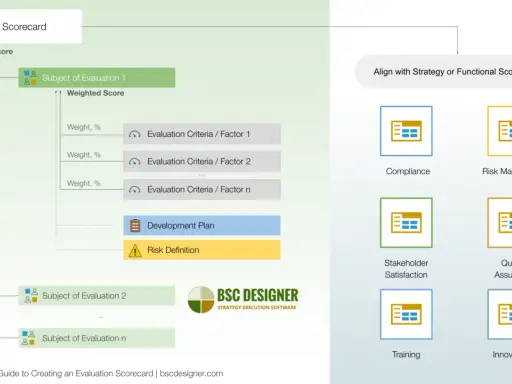Click the people icon on Subject of Evaluation 1
Screen dimensions: 512x384
[30, 78]
